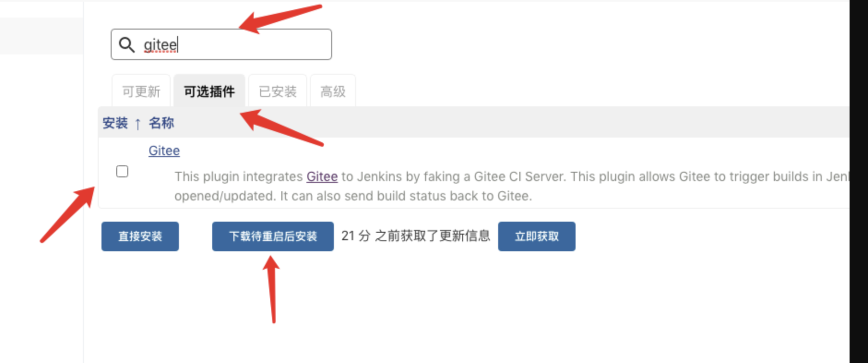This screenshot has height=363, width=868.
Task: Go to the 高级 tab
Action: [x=333, y=91]
